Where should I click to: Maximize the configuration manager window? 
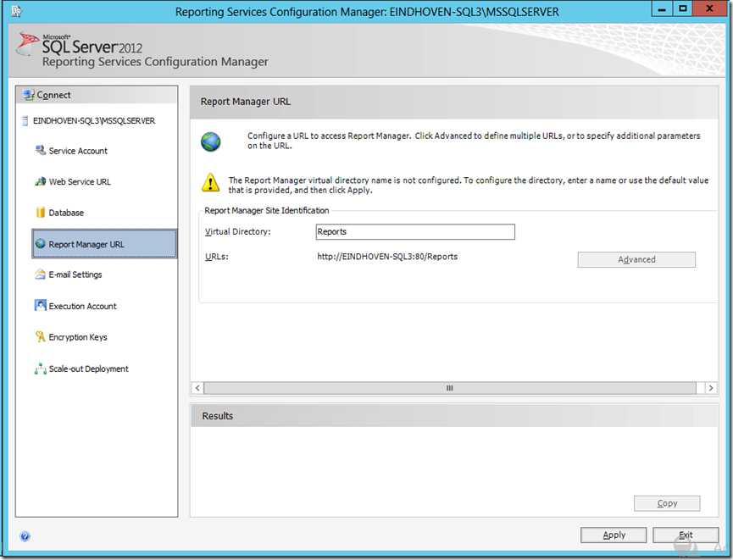point(683,8)
